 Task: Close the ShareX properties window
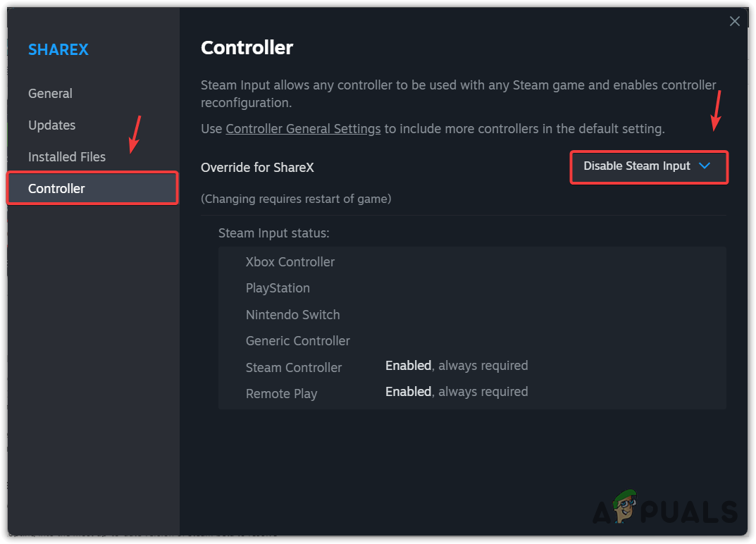pyautogui.click(x=734, y=21)
